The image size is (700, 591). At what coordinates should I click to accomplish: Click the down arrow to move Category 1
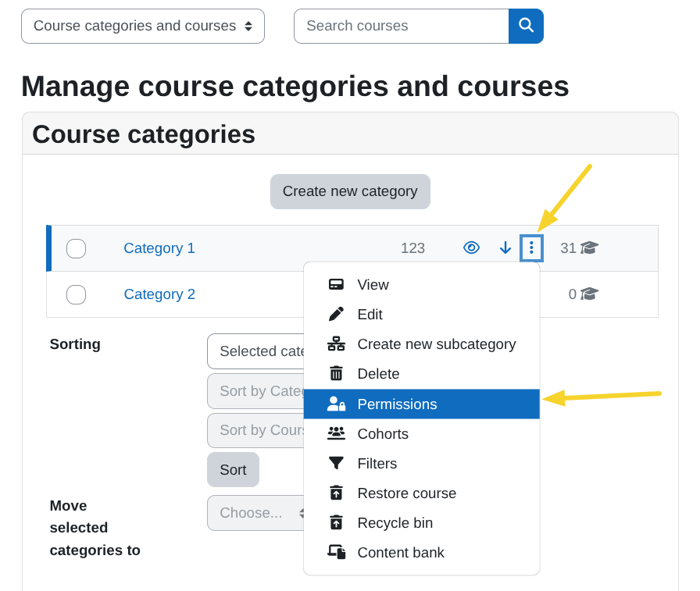pyautogui.click(x=505, y=247)
